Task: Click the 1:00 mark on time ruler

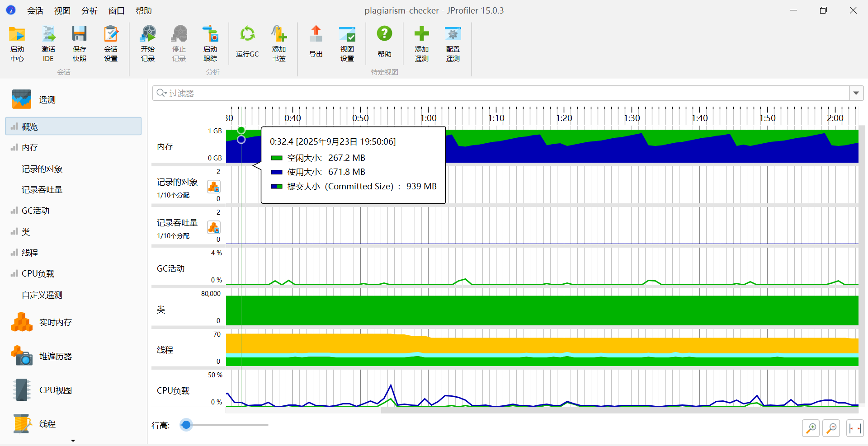Action: point(429,118)
